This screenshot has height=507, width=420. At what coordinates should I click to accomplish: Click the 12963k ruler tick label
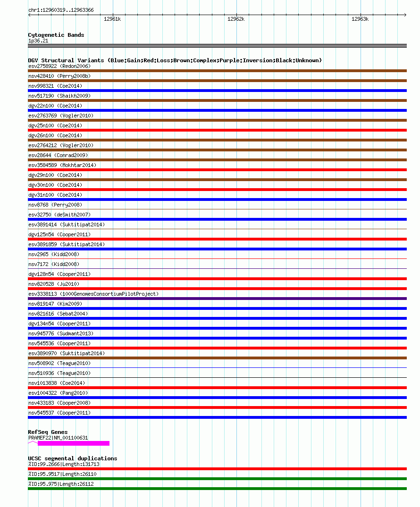click(x=360, y=19)
